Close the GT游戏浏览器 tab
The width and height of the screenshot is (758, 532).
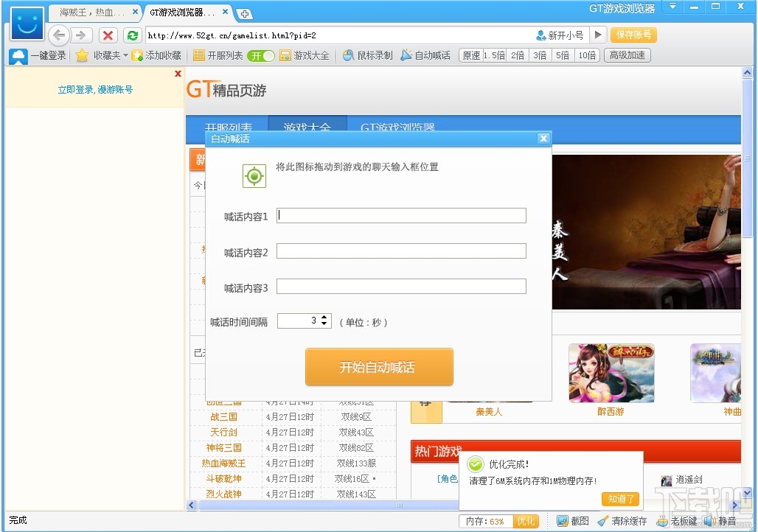click(225, 12)
